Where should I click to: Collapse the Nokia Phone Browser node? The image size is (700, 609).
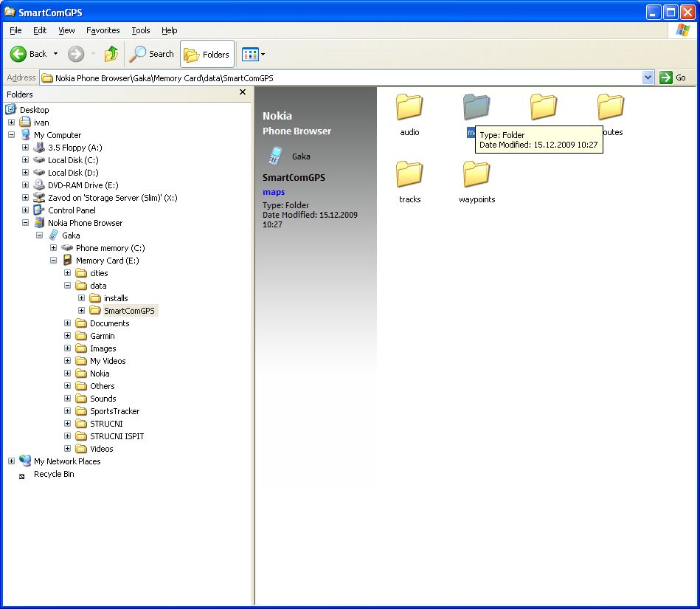[x=25, y=222]
